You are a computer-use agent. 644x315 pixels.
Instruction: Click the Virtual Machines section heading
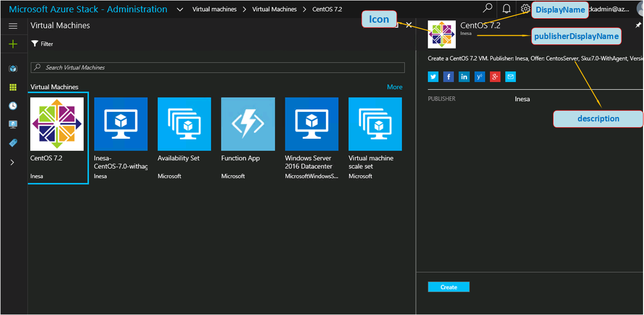pos(54,87)
